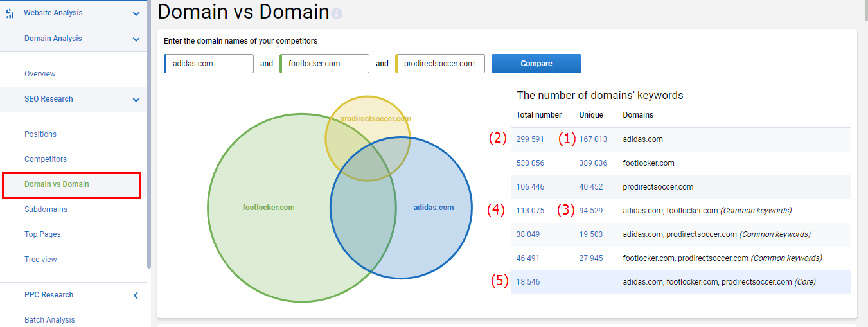Click the Compare button
The height and width of the screenshot is (327, 868).
click(x=536, y=64)
